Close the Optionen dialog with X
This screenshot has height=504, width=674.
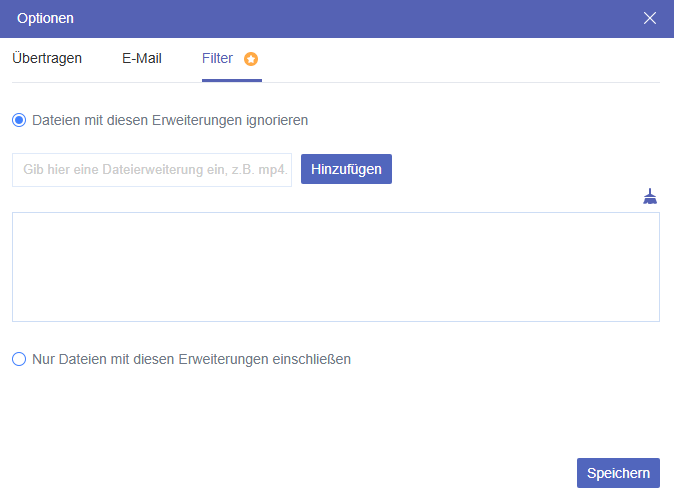650,18
